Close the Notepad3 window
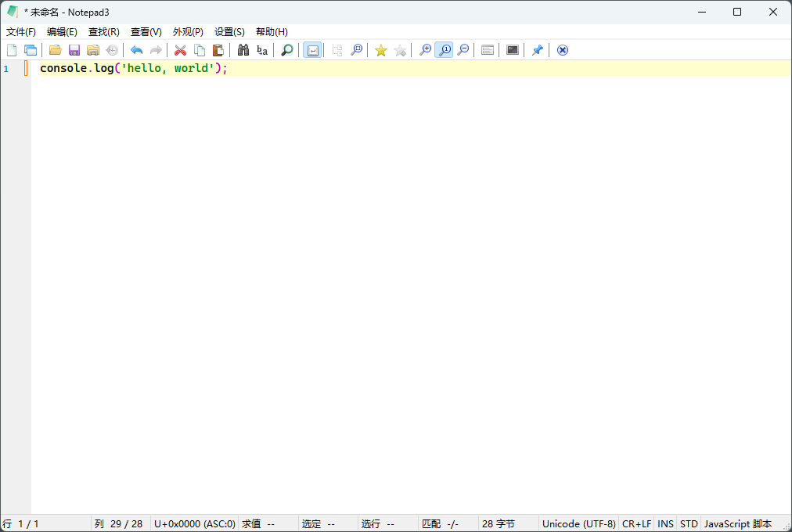 pyautogui.click(x=772, y=12)
